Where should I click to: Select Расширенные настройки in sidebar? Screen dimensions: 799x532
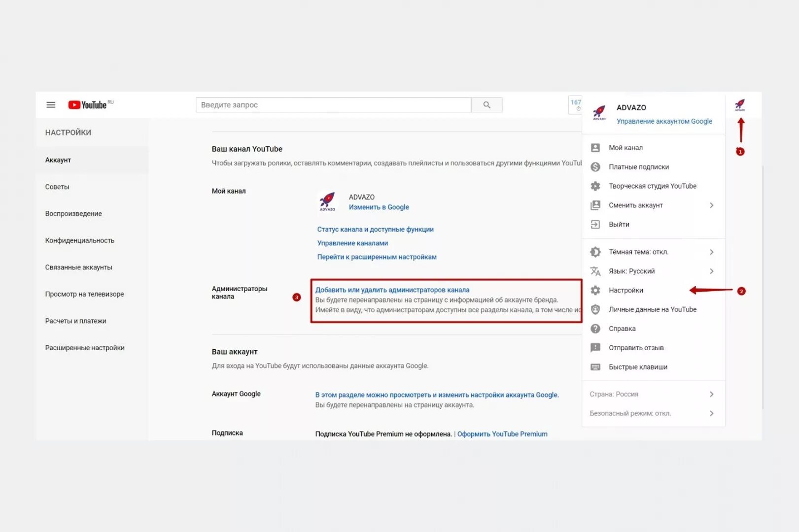click(x=92, y=348)
